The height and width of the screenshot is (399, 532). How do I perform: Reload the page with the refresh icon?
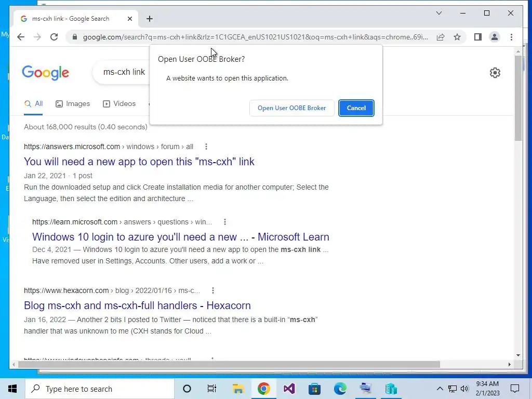(x=54, y=37)
